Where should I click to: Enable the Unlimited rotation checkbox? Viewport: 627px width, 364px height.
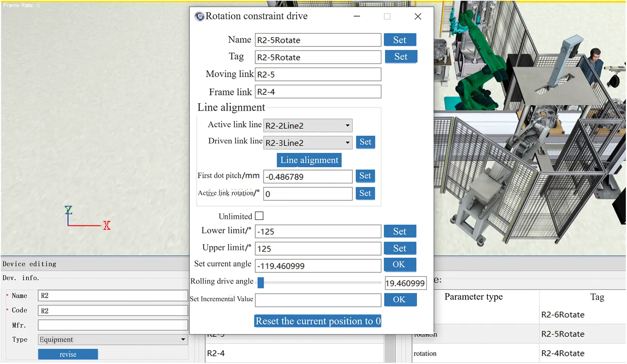(x=259, y=216)
